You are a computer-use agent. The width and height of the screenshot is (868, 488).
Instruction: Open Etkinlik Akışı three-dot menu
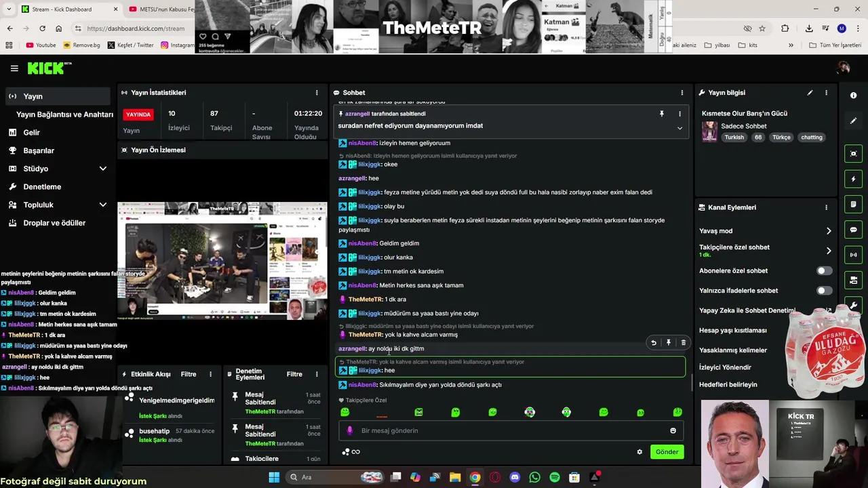point(210,374)
